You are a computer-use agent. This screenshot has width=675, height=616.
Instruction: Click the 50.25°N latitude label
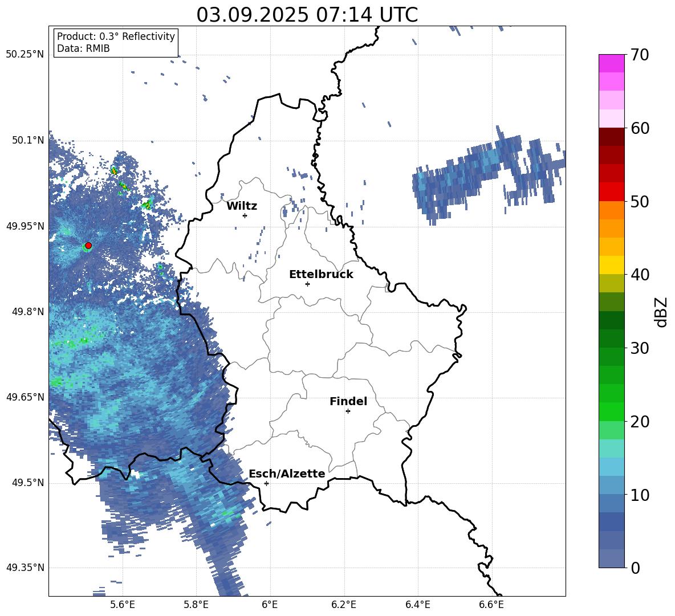(25, 55)
